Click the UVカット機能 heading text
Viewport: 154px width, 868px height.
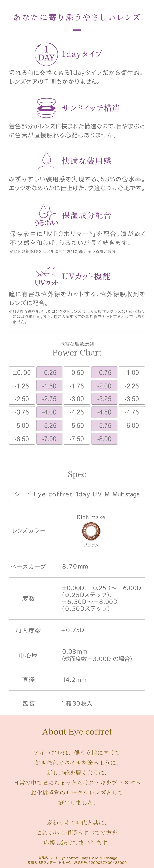coord(86,276)
